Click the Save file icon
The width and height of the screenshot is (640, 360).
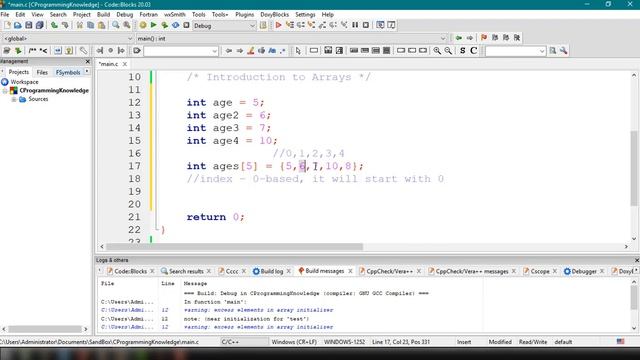point(29,25)
